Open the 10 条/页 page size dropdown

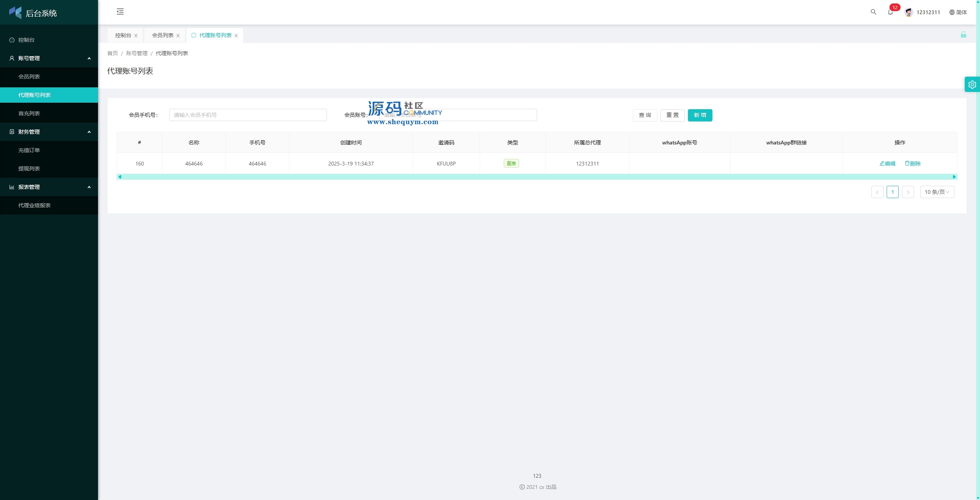pos(937,192)
